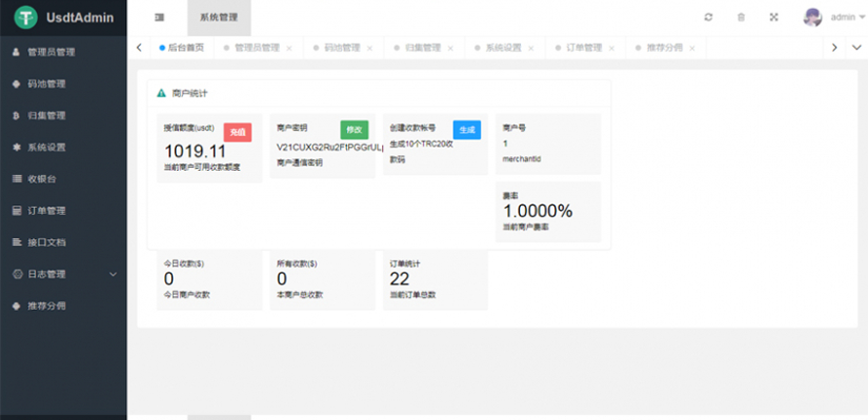Click the red 充值 recharge button
Screen dimensions: 868x420
[x=238, y=132]
